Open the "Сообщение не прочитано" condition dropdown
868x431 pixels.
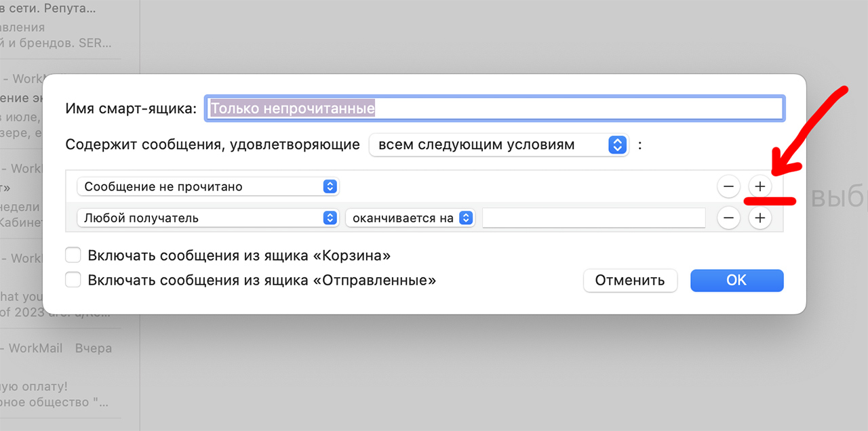[x=208, y=186]
